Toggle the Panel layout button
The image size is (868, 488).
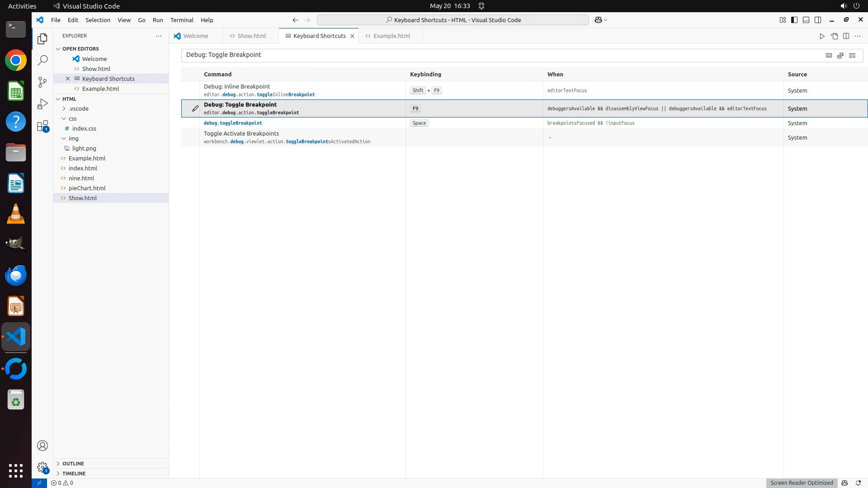(806, 20)
